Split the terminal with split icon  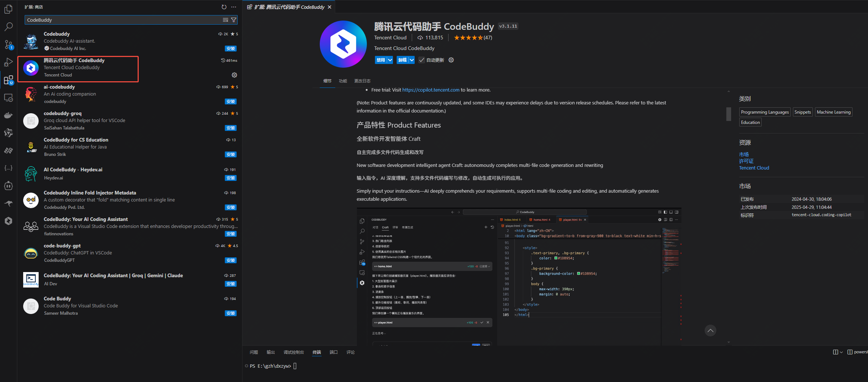pyautogui.click(x=836, y=352)
